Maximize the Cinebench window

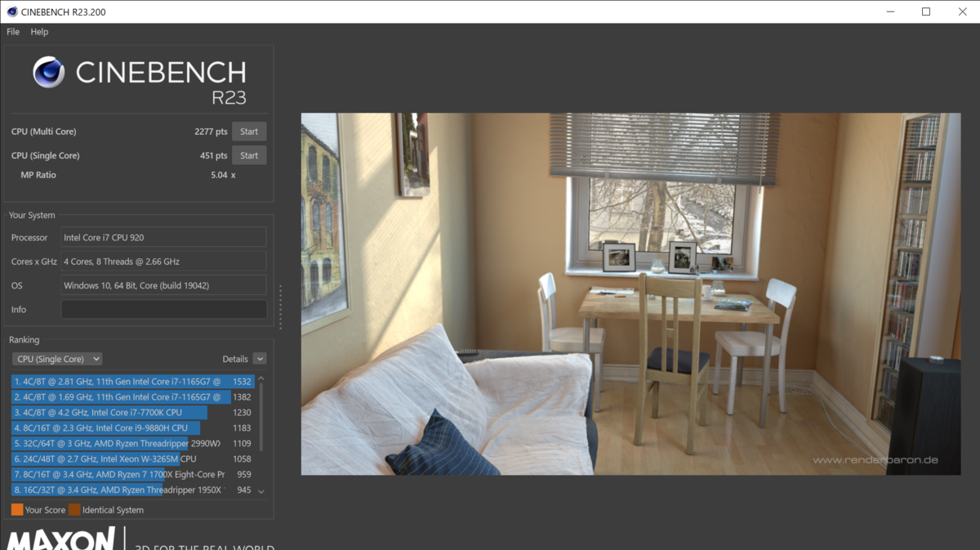[926, 11]
